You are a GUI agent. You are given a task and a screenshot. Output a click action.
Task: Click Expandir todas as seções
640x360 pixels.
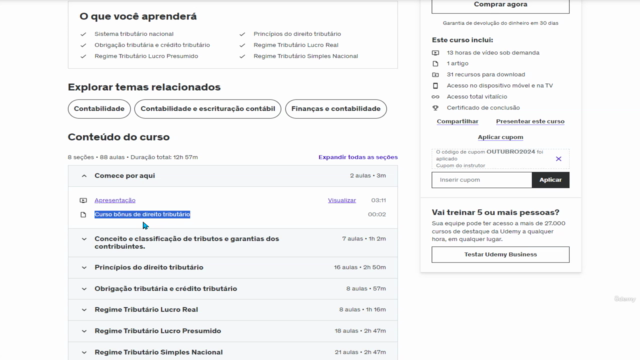point(358,157)
